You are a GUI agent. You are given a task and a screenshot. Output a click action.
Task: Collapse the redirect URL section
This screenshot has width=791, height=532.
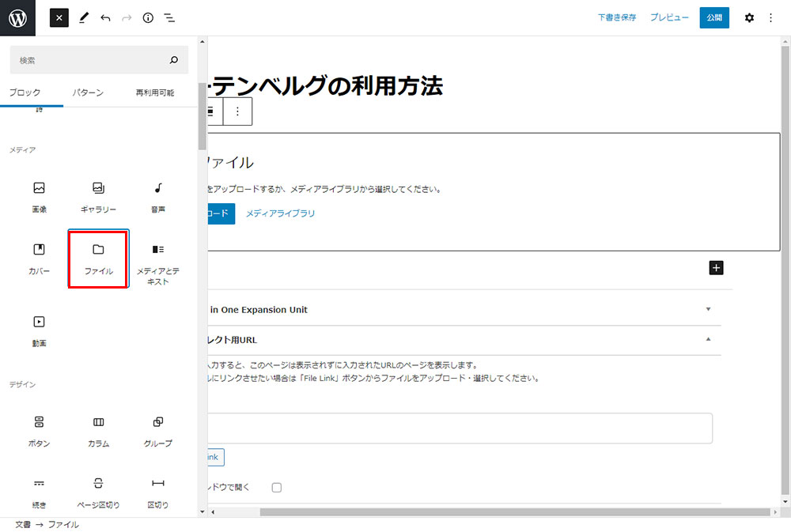coord(708,339)
